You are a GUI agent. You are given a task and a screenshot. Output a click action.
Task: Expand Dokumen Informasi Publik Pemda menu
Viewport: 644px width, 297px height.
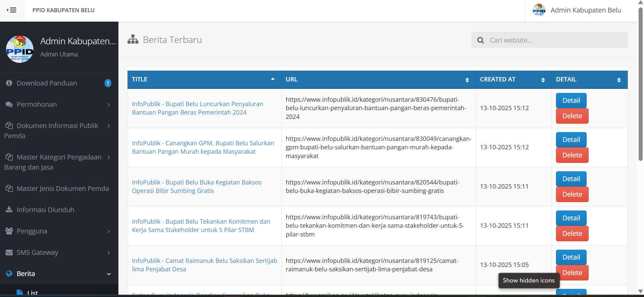[109, 126]
